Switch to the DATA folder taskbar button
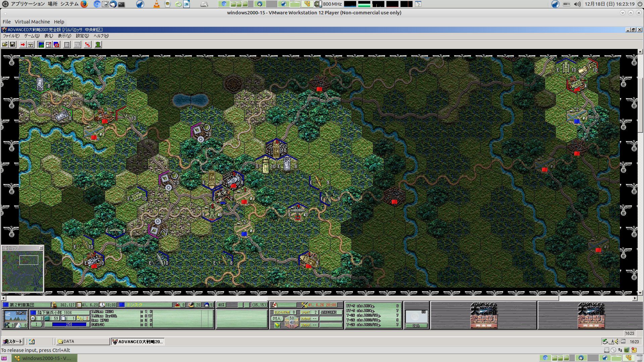 coord(82,342)
